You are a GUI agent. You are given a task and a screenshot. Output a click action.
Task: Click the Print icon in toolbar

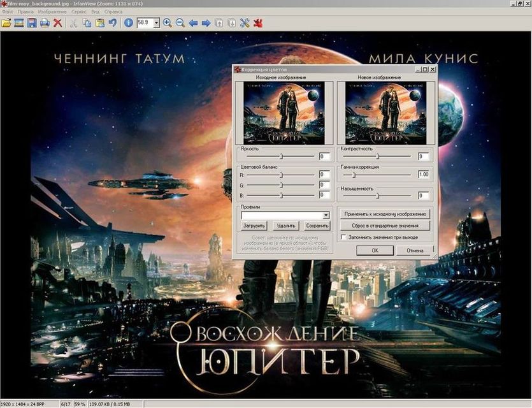tap(45, 23)
